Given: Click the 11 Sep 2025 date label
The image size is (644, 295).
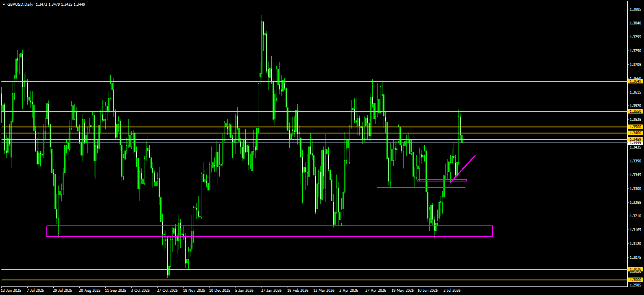Looking at the screenshot, I should point(116,291).
